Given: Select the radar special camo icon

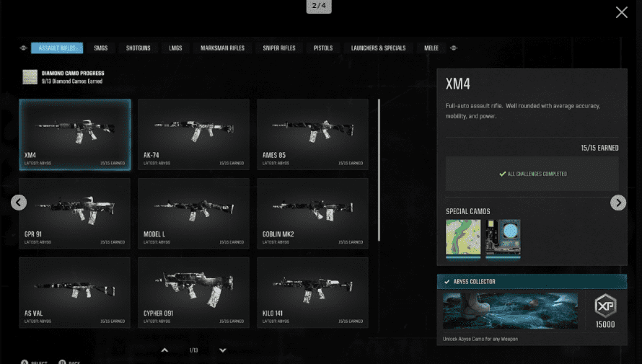Looking at the screenshot, I should [x=503, y=238].
